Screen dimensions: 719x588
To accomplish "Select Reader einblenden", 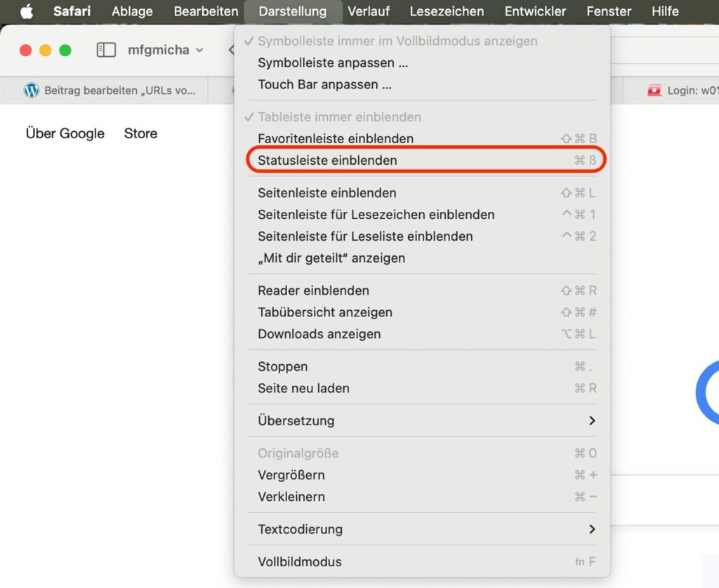I will click(x=422, y=290).
